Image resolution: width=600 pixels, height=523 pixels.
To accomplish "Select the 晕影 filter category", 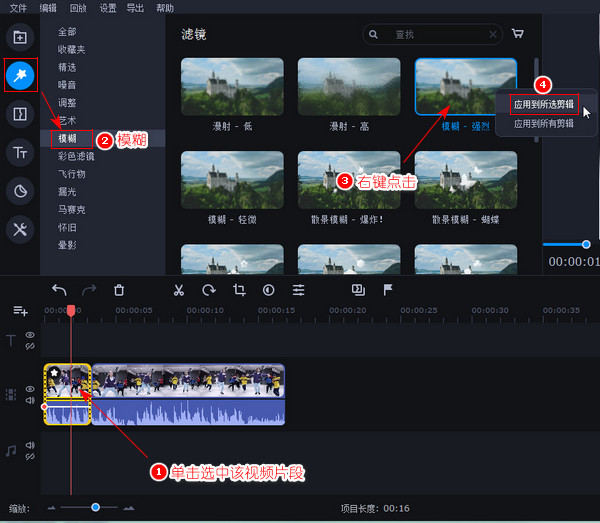I will [x=67, y=245].
